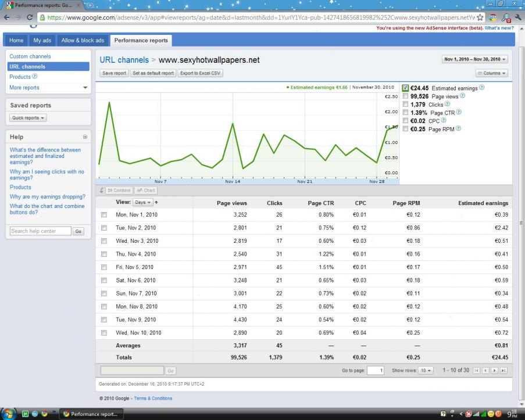
Task: Click the Search help center input field
Action: click(40, 231)
